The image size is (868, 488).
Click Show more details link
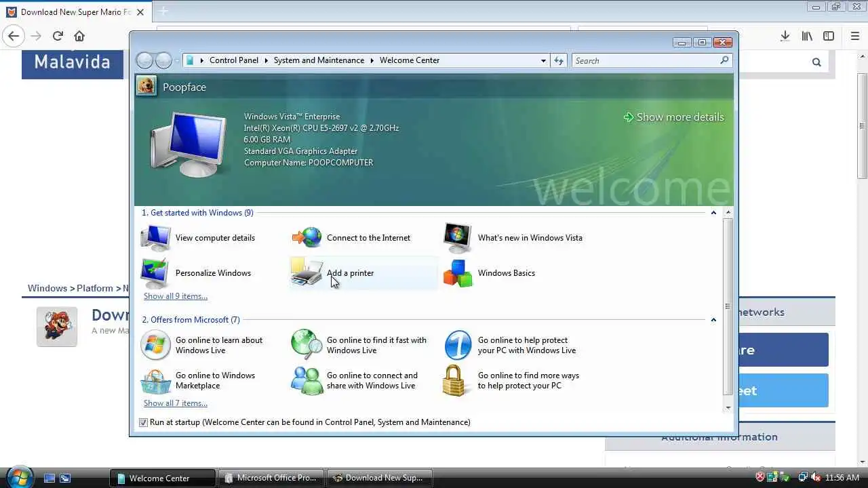(673, 117)
